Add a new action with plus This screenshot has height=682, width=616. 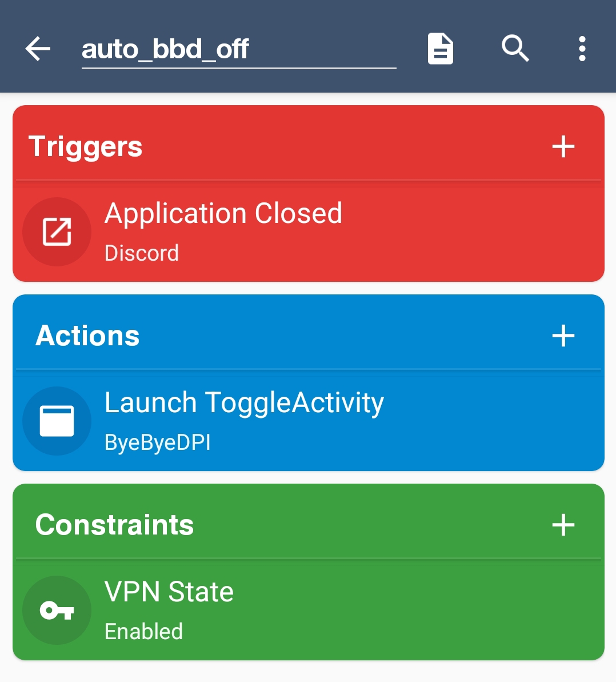(x=563, y=336)
